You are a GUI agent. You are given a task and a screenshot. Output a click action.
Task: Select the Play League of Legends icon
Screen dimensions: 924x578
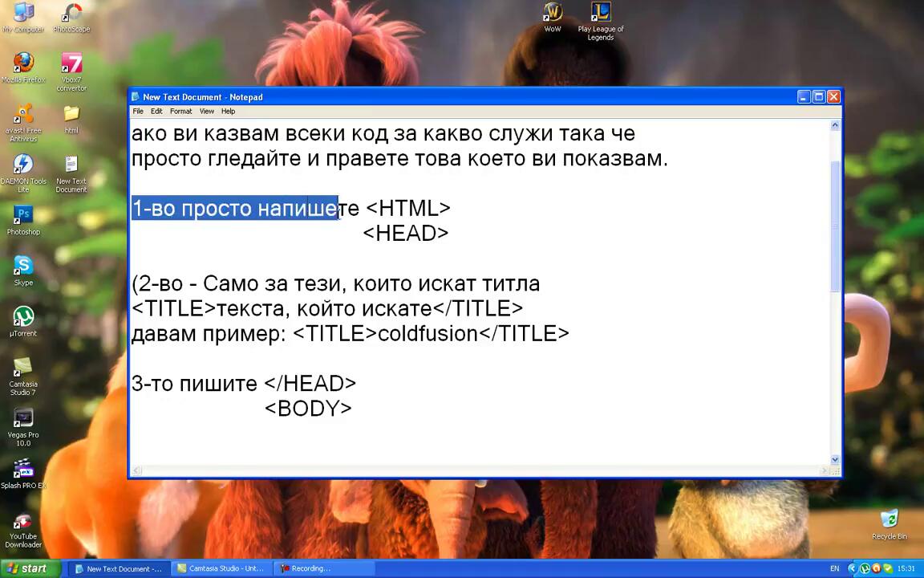pos(601,13)
